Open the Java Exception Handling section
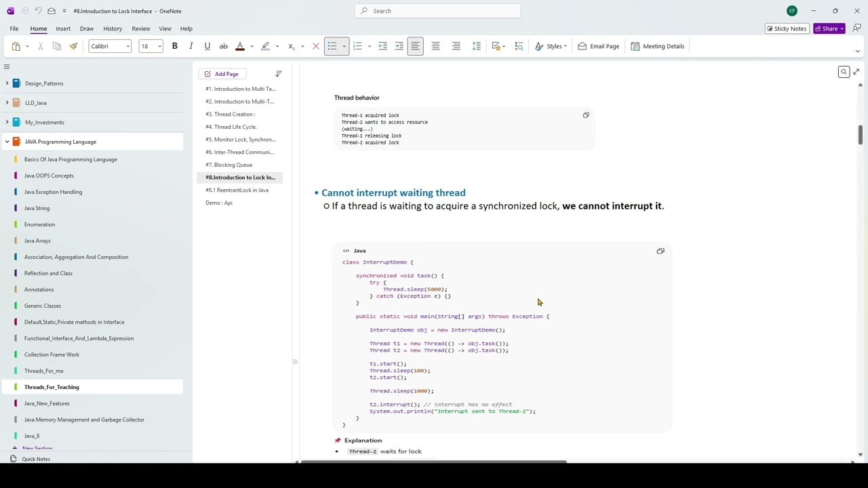This screenshot has width=868, height=488. (53, 192)
